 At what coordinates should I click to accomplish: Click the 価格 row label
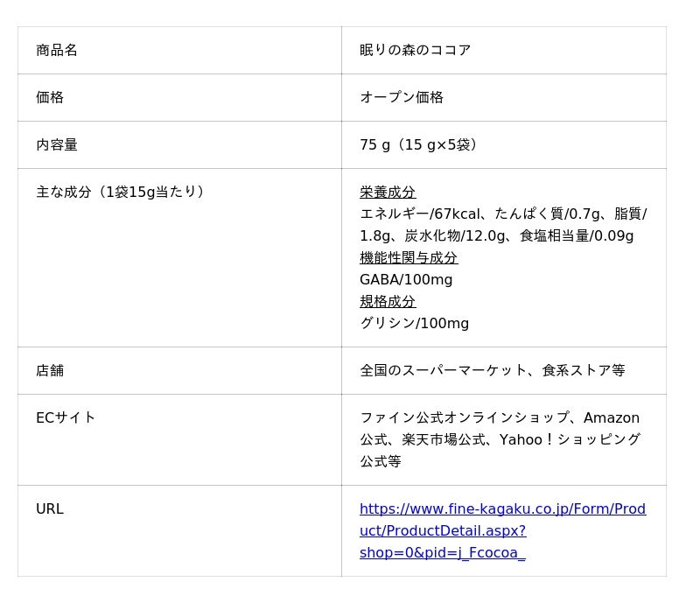coord(50,98)
